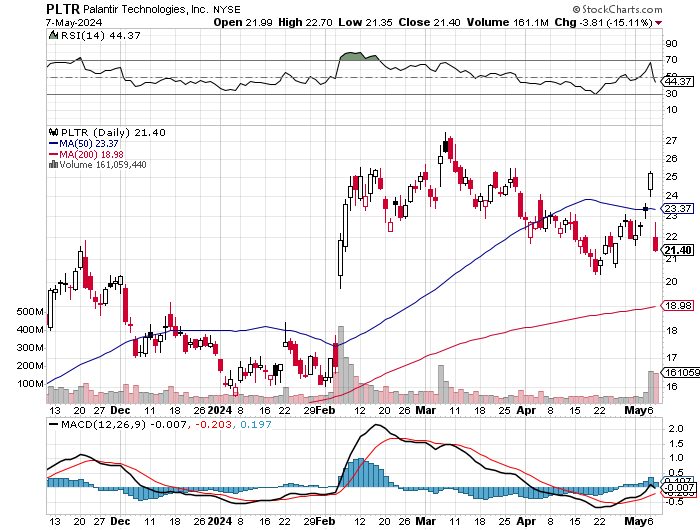This screenshot has height=530, width=700.
Task: Click the Volume 161.1M value in header
Action: pyautogui.click(x=508, y=22)
